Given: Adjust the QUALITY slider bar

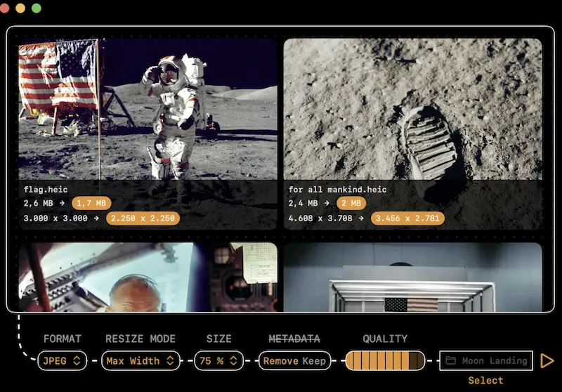Looking at the screenshot, I should pyautogui.click(x=385, y=360).
